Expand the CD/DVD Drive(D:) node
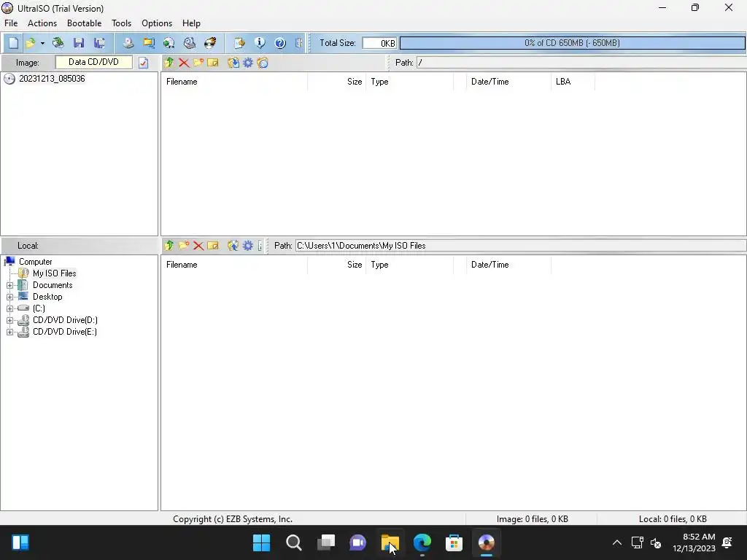The width and height of the screenshot is (747, 560). click(x=9, y=321)
